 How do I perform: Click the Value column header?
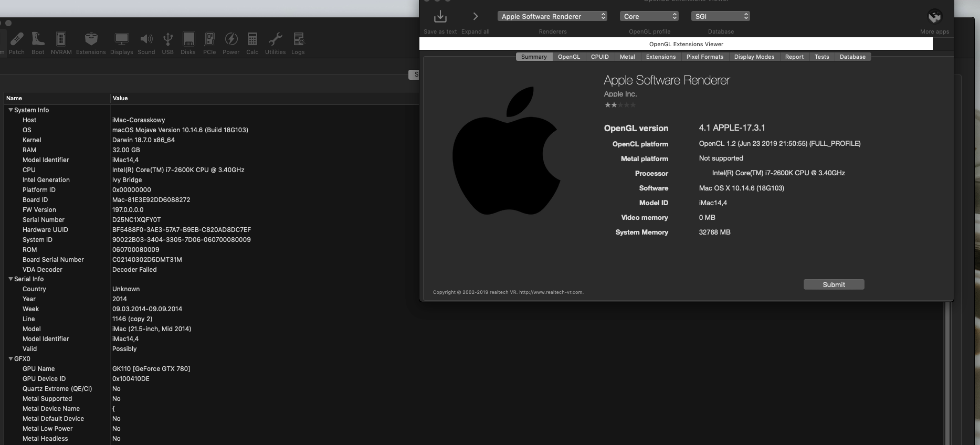click(x=265, y=98)
